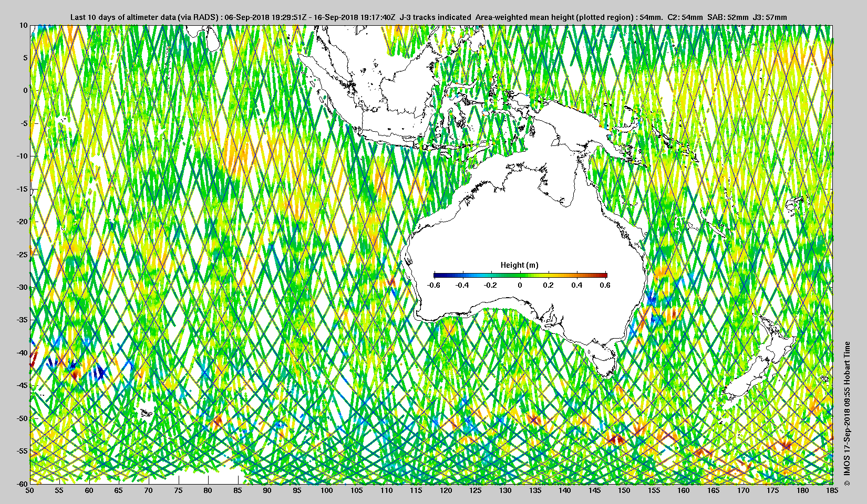Click longitude axis label '85'
The height and width of the screenshot is (504, 867).
tap(238, 490)
